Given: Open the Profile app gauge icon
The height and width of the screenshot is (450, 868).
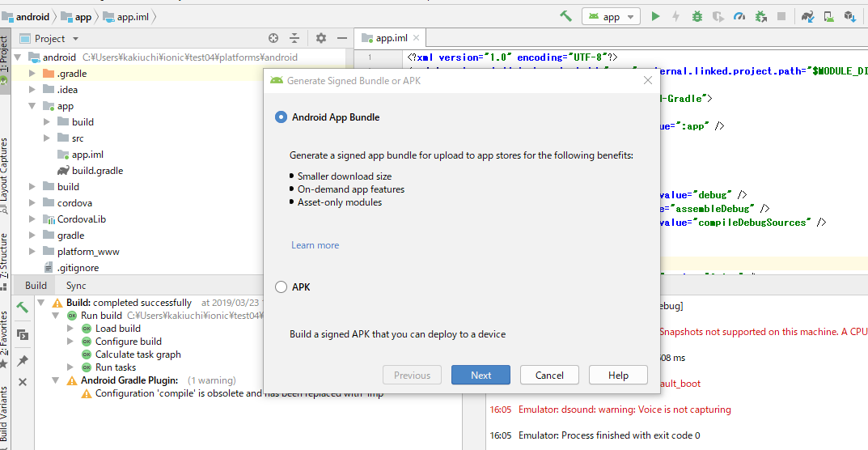Looking at the screenshot, I should tap(739, 17).
